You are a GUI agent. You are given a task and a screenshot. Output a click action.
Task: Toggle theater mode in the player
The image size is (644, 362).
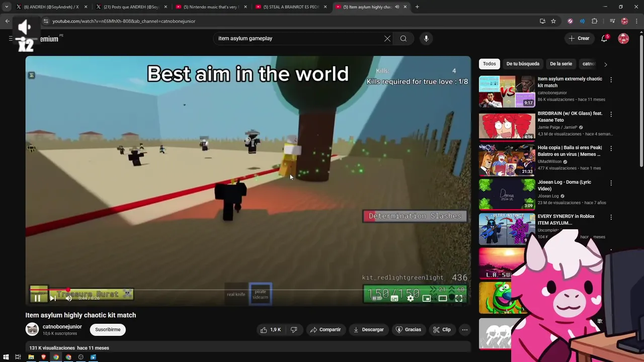[442, 298]
